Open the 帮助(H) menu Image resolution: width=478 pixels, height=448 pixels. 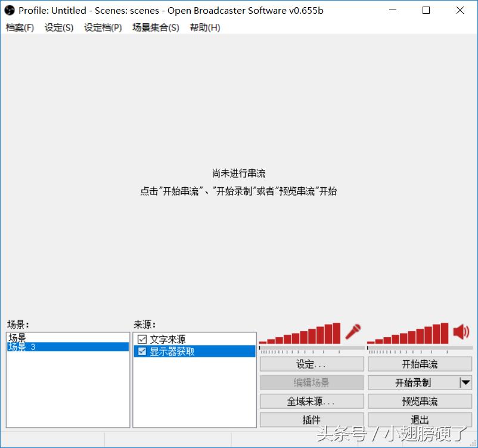204,27
